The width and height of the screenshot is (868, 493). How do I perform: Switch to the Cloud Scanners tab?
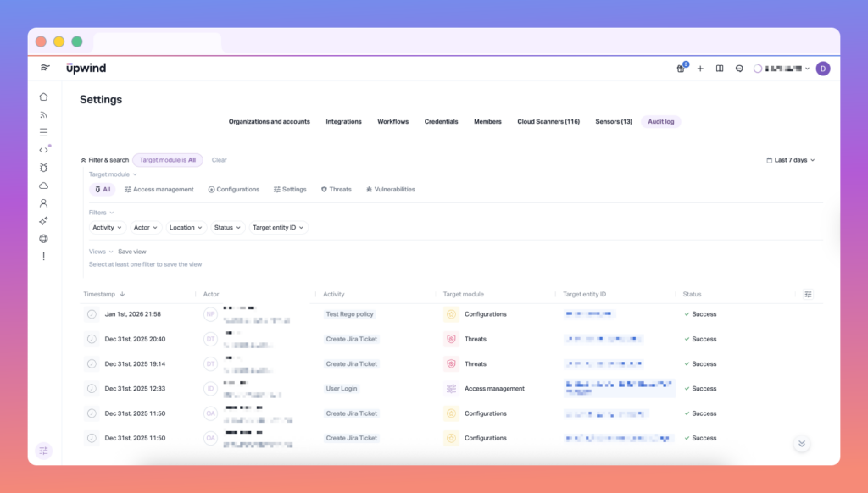pos(548,121)
